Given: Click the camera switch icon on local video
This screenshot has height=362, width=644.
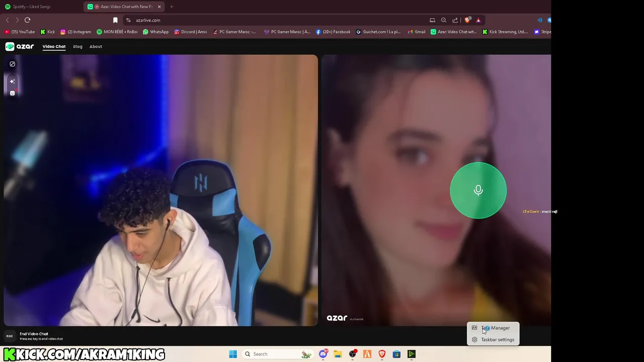Looking at the screenshot, I should pos(12,64).
